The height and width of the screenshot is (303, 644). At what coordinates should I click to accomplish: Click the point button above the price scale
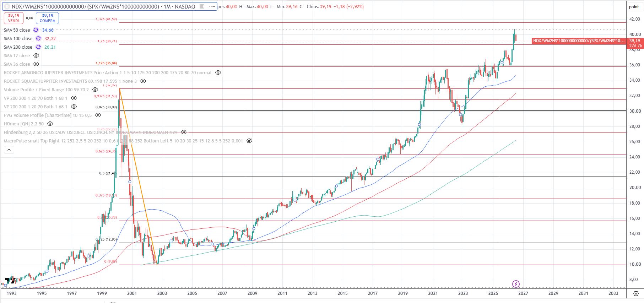point(634,7)
